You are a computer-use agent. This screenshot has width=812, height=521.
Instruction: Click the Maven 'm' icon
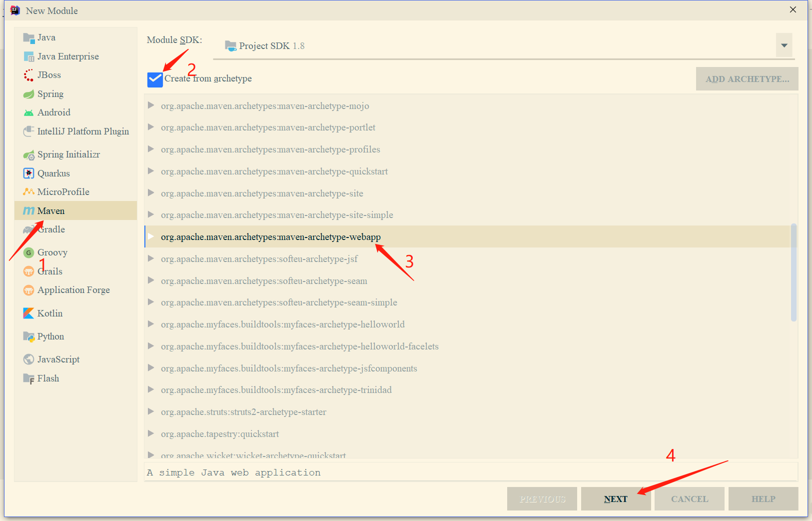28,211
